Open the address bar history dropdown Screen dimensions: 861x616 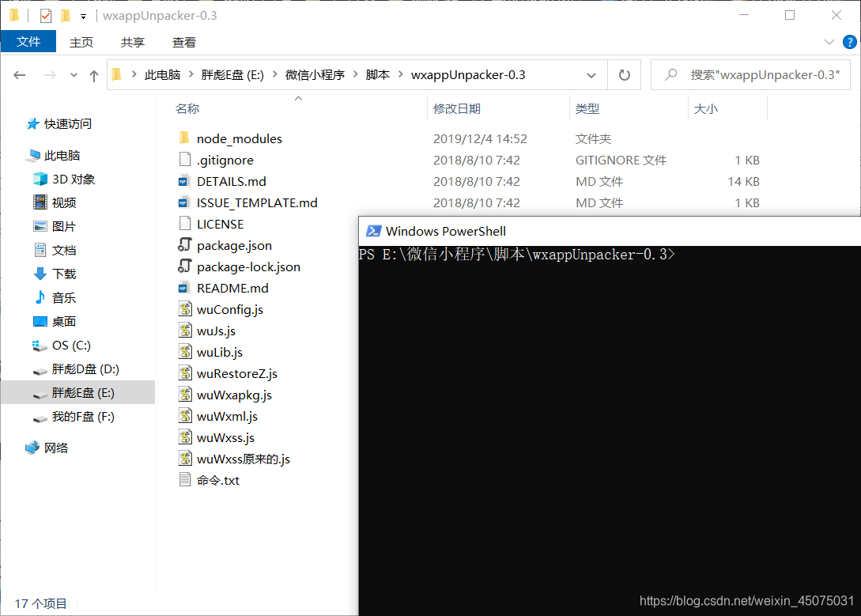point(591,75)
